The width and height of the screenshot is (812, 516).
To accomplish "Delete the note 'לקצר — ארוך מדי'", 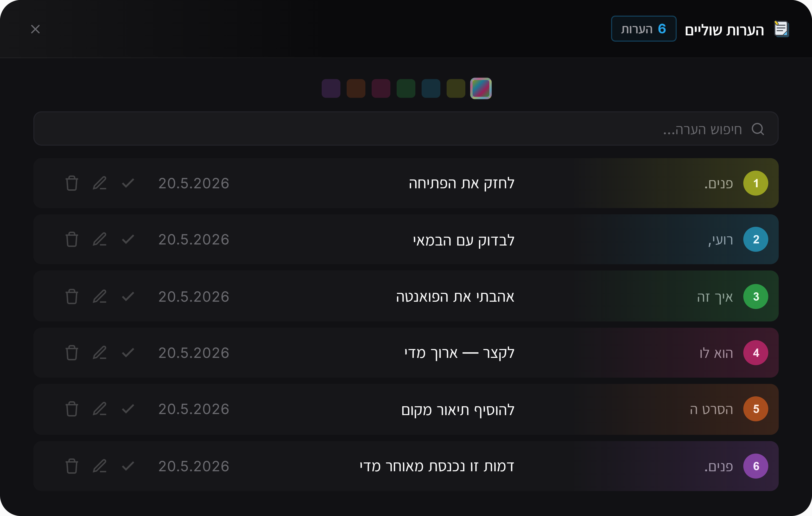I will pos(72,353).
